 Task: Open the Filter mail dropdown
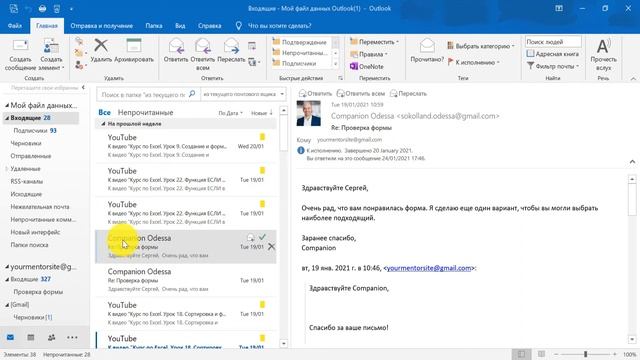coord(553,66)
